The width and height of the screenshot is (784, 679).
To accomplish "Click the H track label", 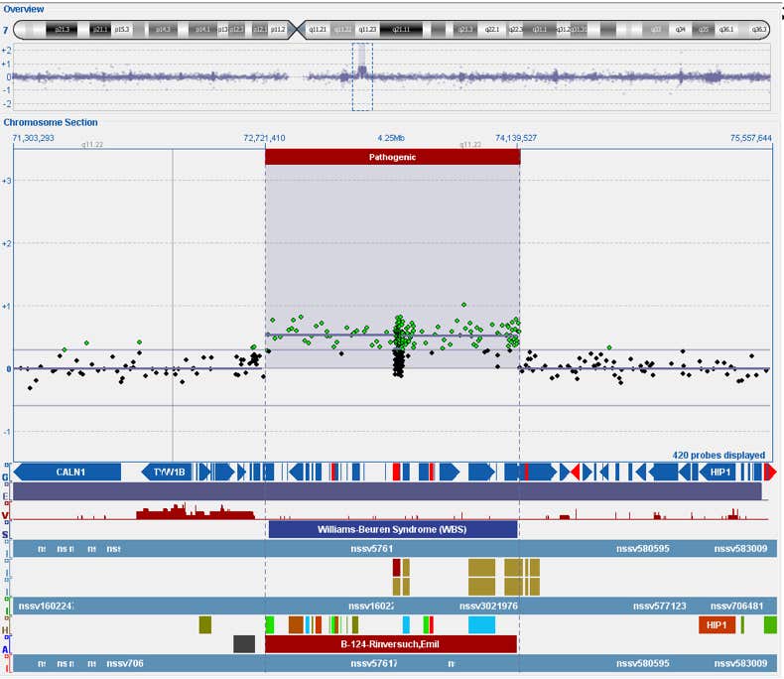I will pyautogui.click(x=6, y=630).
